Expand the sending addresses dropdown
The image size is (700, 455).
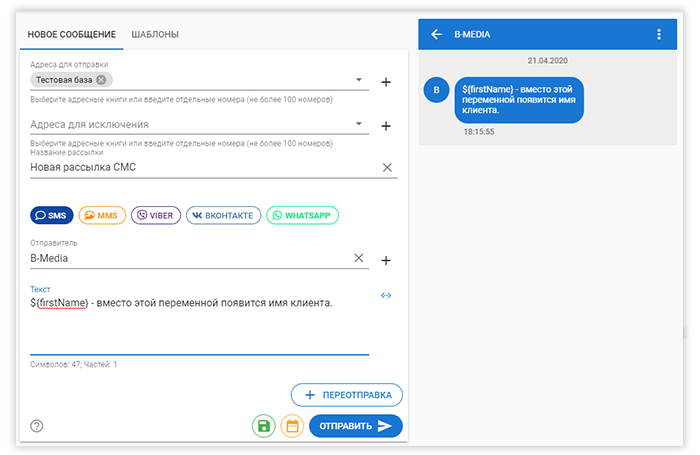pyautogui.click(x=360, y=80)
